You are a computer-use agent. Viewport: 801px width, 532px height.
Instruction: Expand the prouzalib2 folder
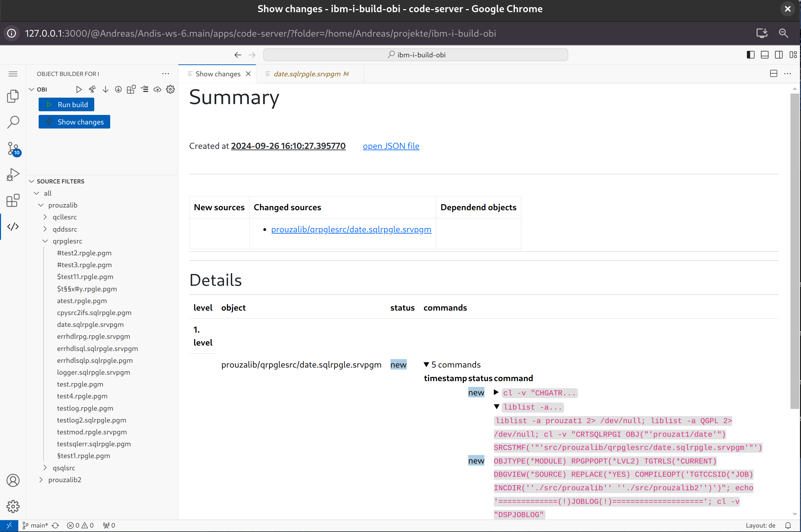tap(41, 479)
